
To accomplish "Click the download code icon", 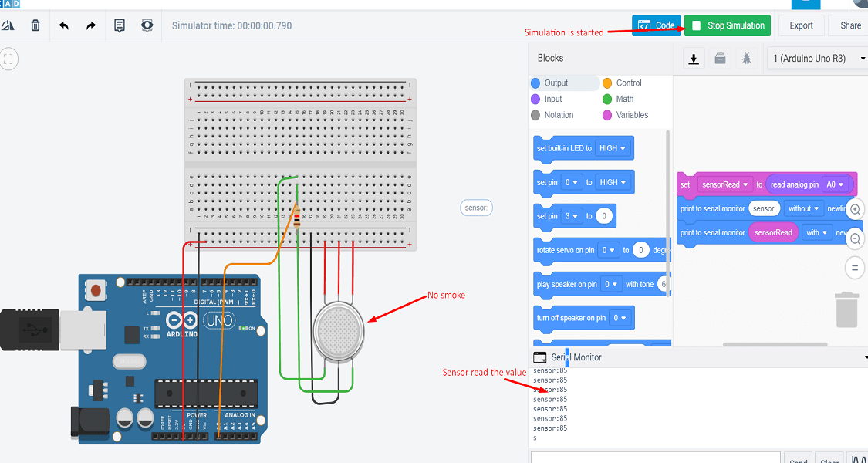I will [x=693, y=58].
